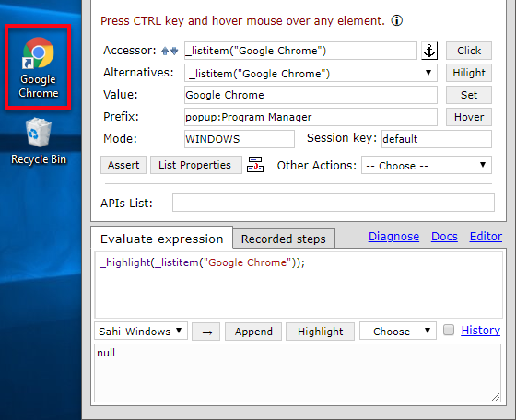
Task: Click the red flow icon beside List Properties
Action: tap(255, 165)
